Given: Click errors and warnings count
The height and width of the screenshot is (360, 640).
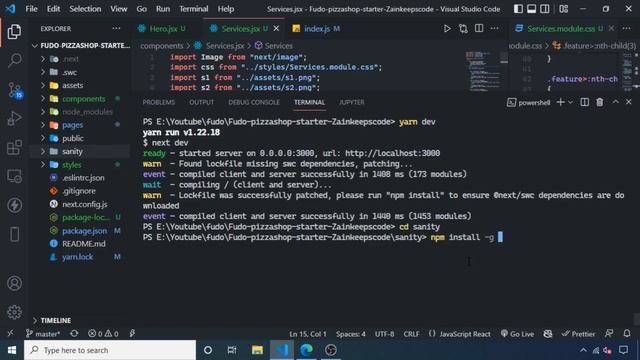Looking at the screenshot, I should click(103, 334).
